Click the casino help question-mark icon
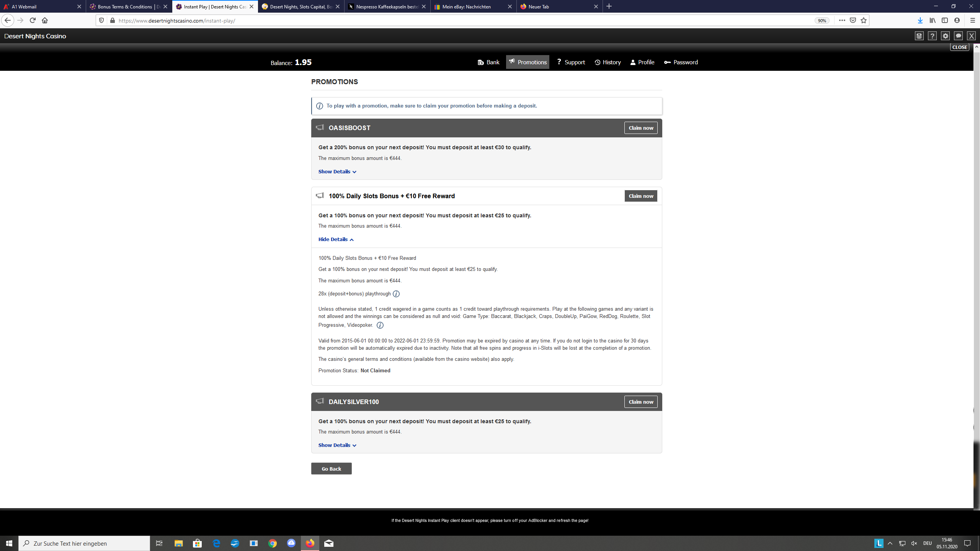 [932, 36]
